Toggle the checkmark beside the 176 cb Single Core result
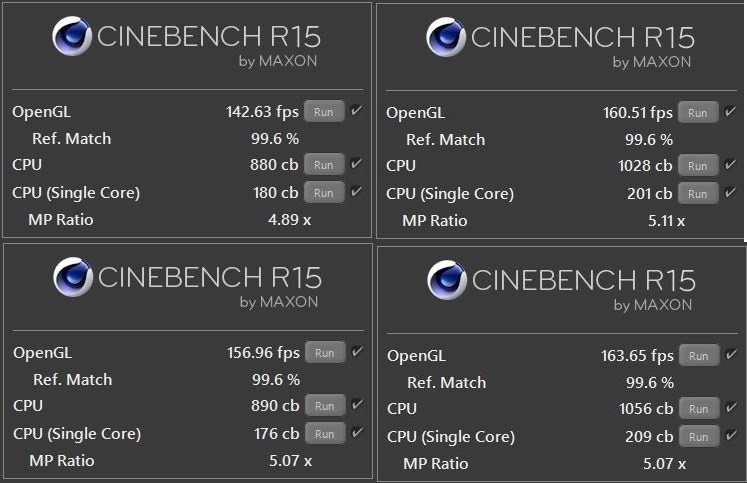 pyautogui.click(x=357, y=433)
